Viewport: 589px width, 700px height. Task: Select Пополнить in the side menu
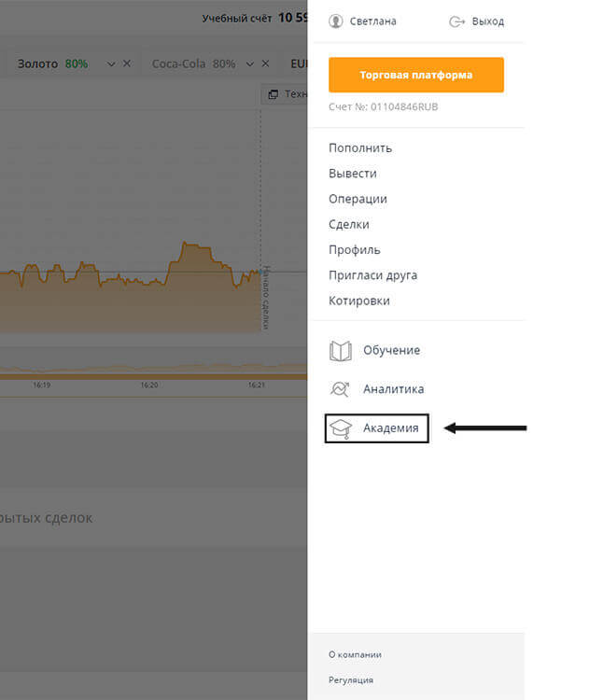(x=360, y=147)
